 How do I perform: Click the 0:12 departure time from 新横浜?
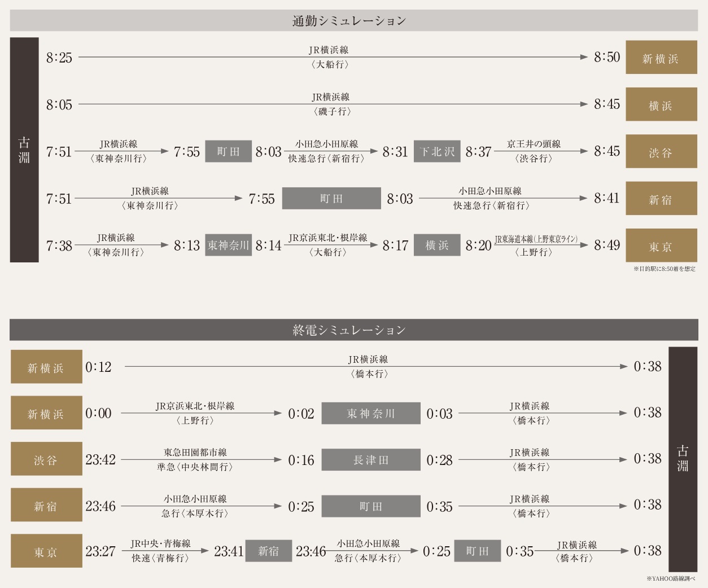98,367
